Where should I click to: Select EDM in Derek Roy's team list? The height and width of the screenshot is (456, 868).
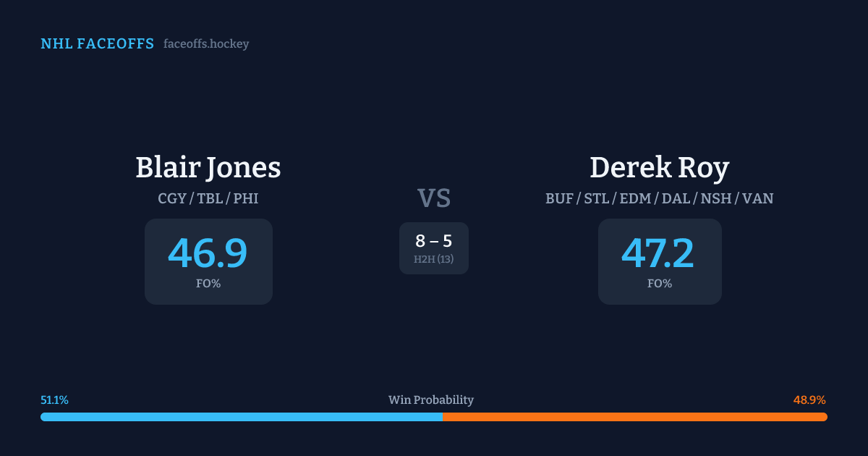637,198
